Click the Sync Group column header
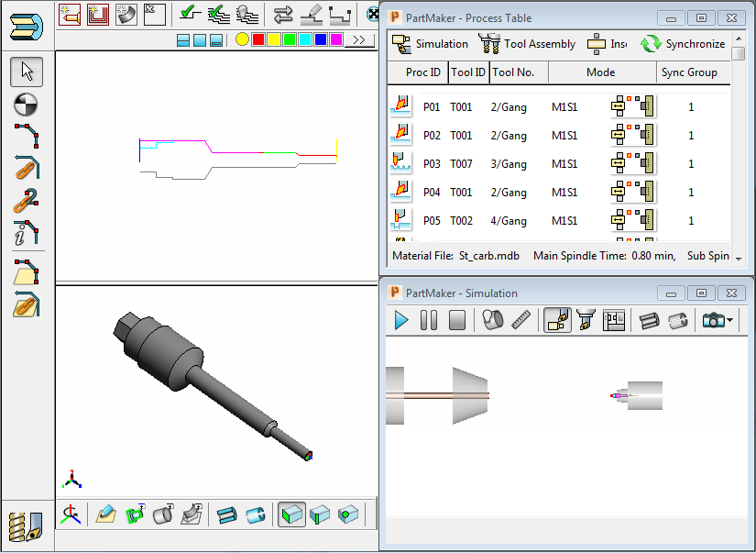 coord(694,72)
